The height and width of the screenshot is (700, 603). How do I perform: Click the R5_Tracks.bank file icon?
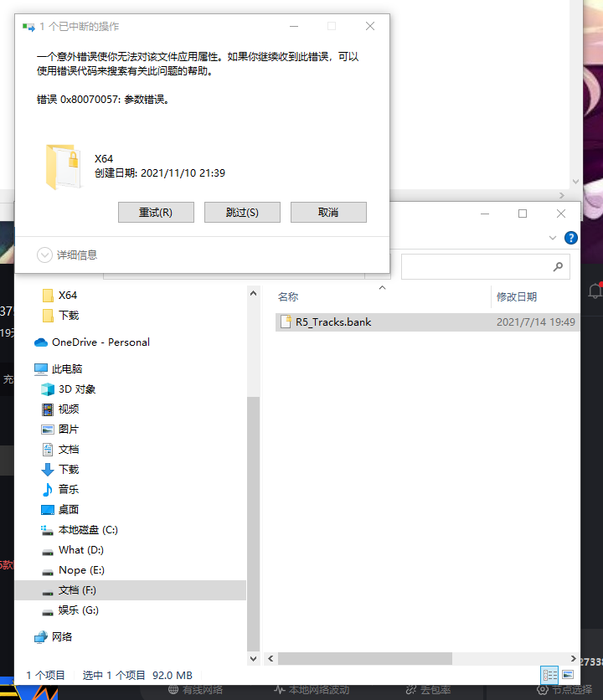pos(286,322)
